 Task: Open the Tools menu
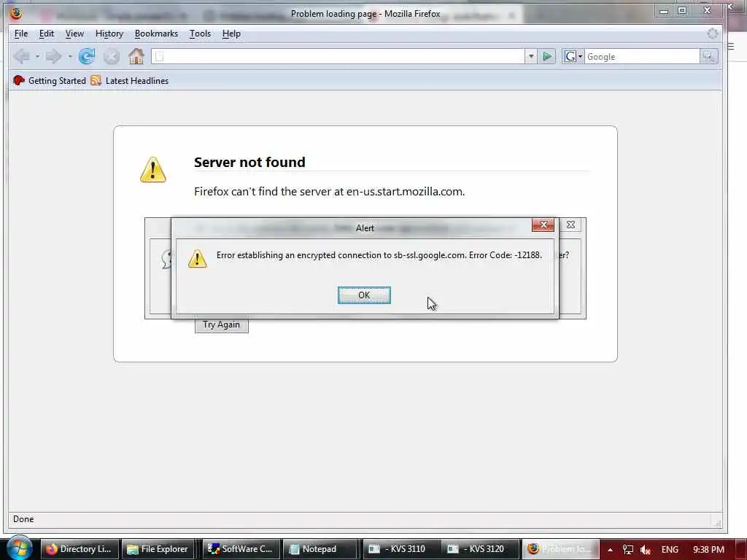point(200,34)
